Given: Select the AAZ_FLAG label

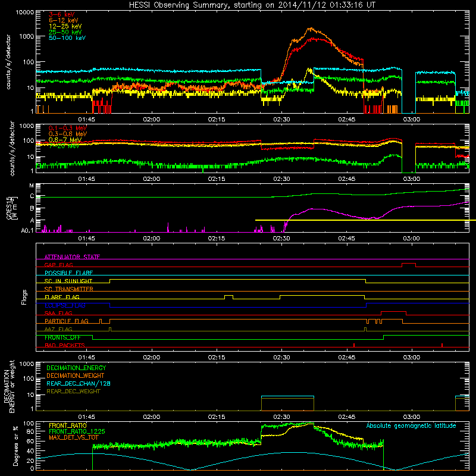Looking at the screenshot, I should pyautogui.click(x=58, y=330).
